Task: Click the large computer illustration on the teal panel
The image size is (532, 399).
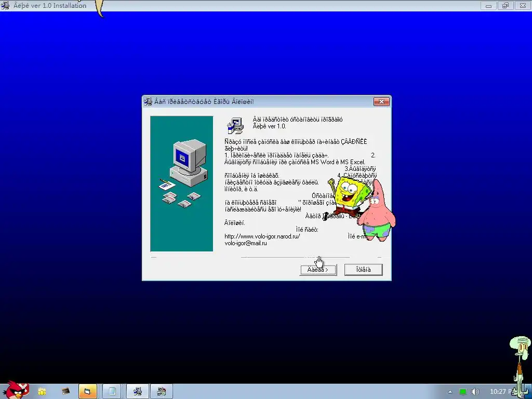Action: pos(188,163)
